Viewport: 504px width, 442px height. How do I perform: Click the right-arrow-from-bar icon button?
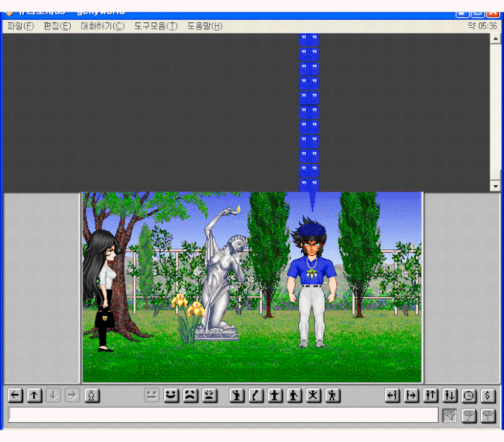411,395
